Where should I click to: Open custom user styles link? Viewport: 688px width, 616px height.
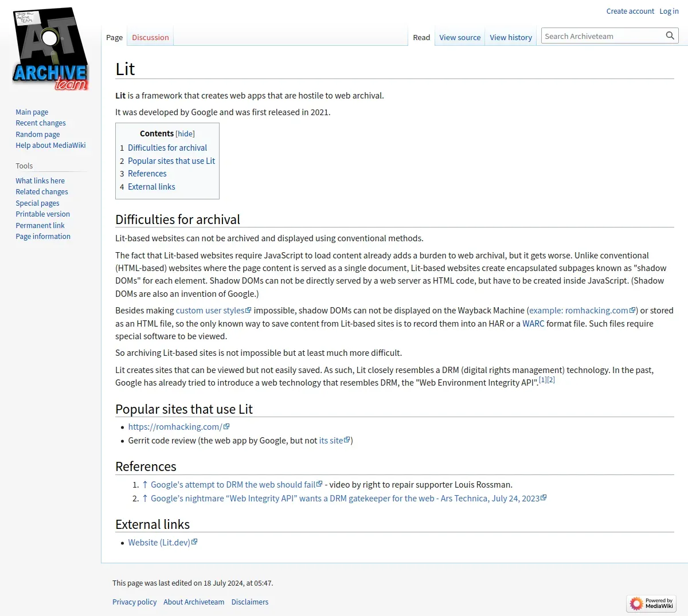[213, 311]
